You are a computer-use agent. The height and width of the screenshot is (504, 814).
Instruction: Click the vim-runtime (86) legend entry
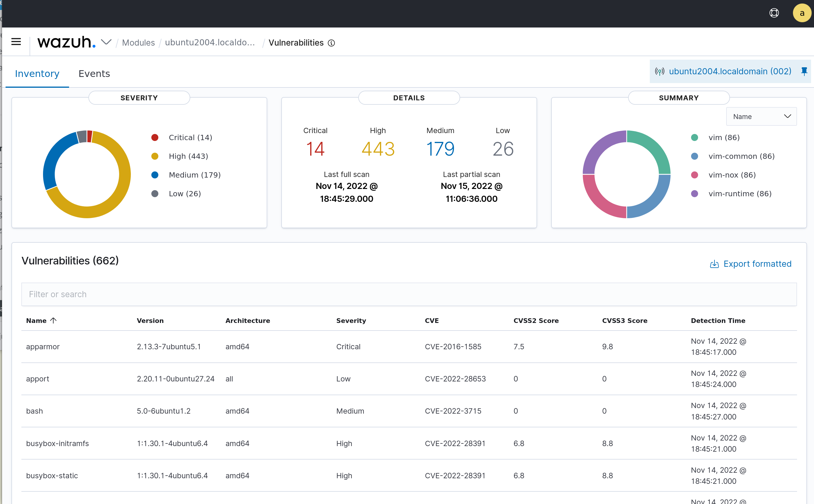731,193
